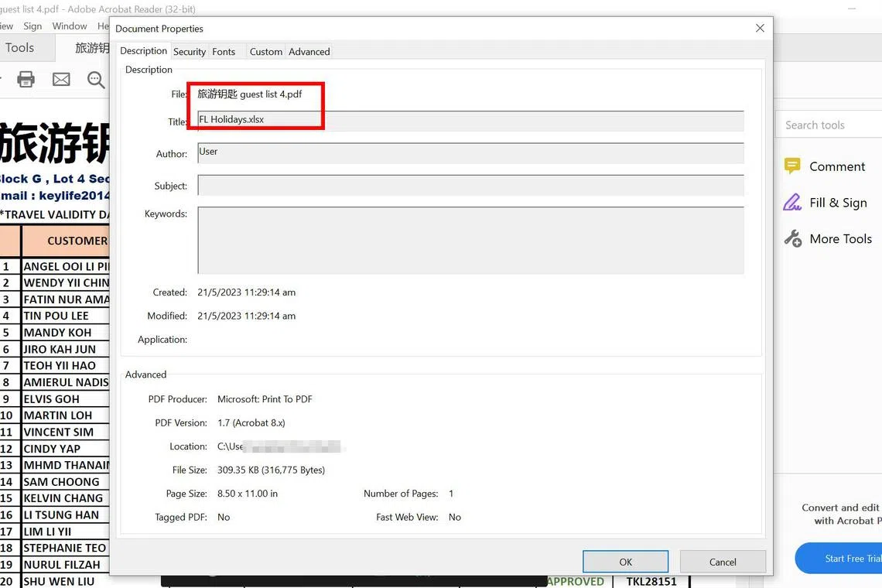882x588 pixels.
Task: Select the Advanced tab
Action: click(x=309, y=52)
